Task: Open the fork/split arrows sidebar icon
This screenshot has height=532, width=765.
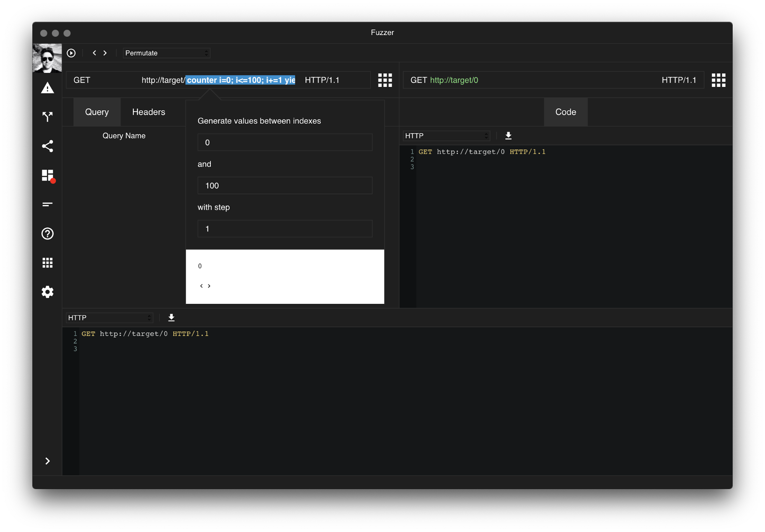Action: 47,117
